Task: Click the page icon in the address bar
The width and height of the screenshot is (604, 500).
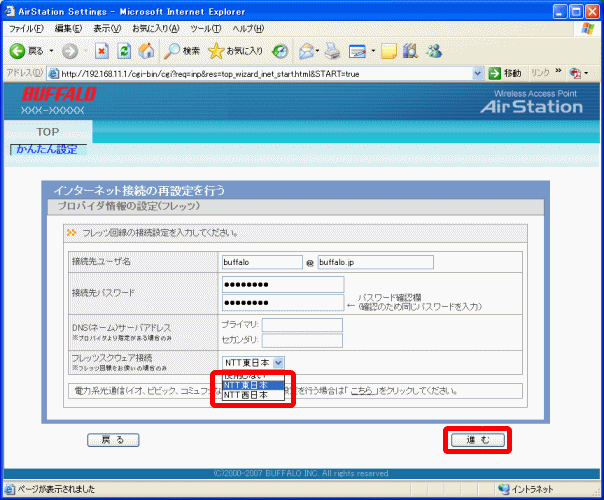Action: point(54,73)
